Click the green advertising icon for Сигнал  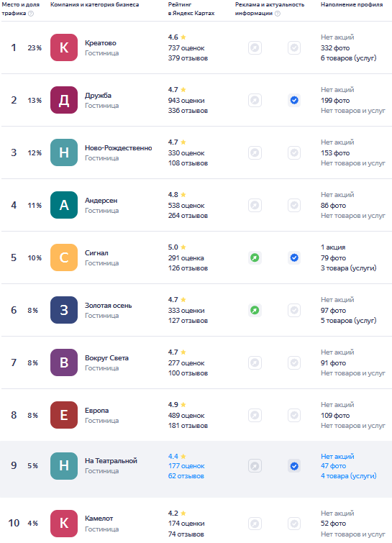pos(255,257)
